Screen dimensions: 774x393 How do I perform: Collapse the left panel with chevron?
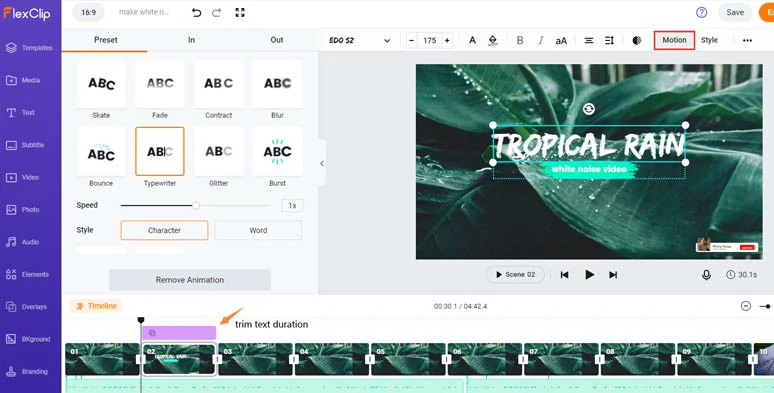pos(322,163)
